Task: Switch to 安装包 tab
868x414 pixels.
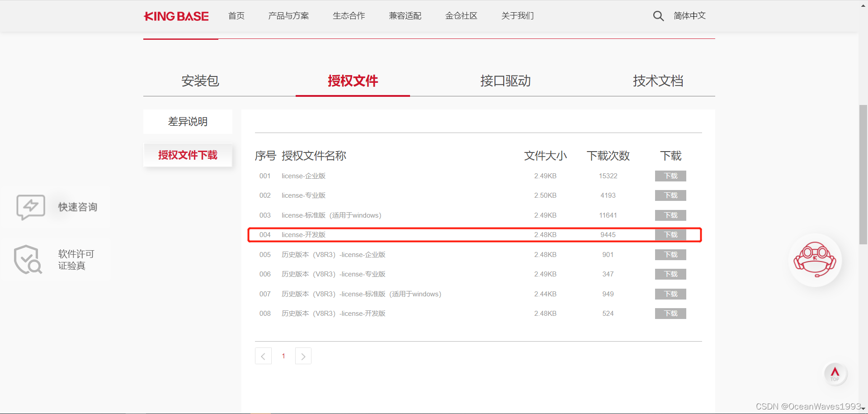Action: pos(200,81)
